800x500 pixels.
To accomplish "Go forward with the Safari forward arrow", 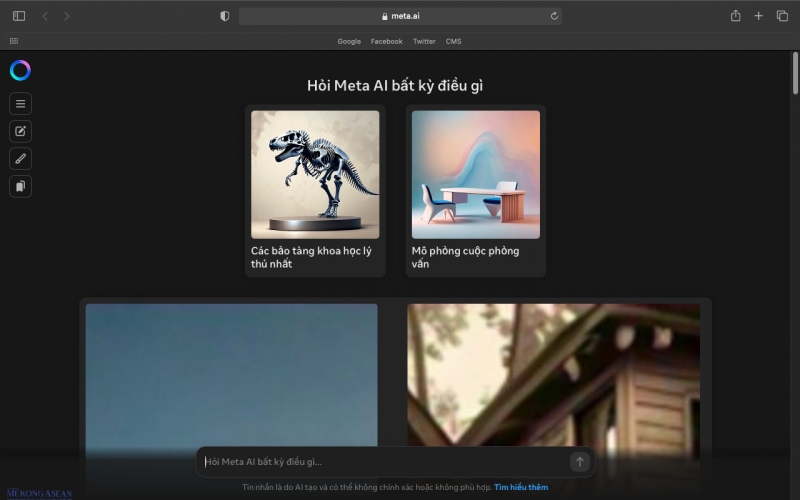I will coord(67,16).
